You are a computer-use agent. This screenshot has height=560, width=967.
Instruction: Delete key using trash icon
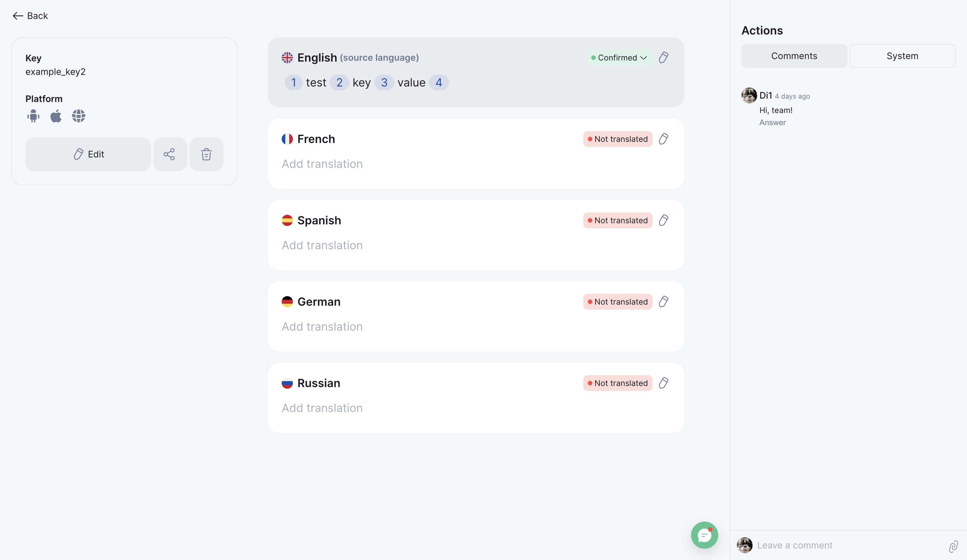point(206,154)
